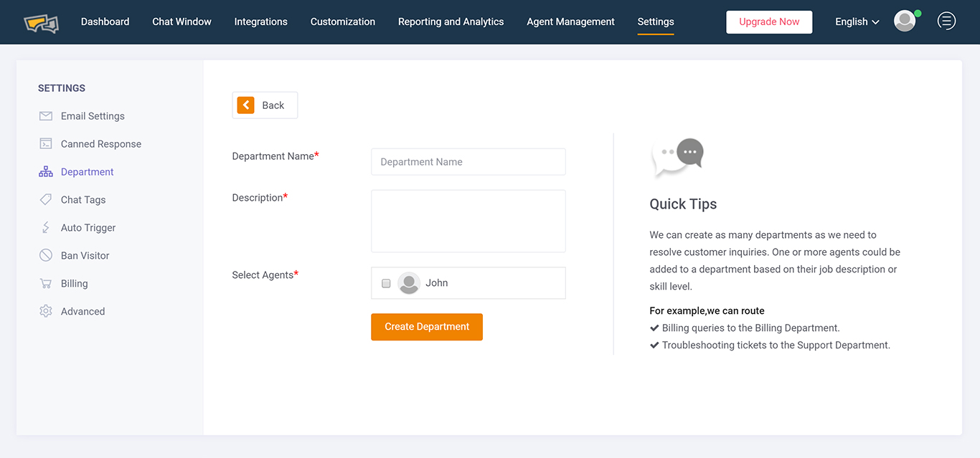Viewport: 980px width, 458px height.
Task: Open the Integrations menu
Action: click(261, 22)
